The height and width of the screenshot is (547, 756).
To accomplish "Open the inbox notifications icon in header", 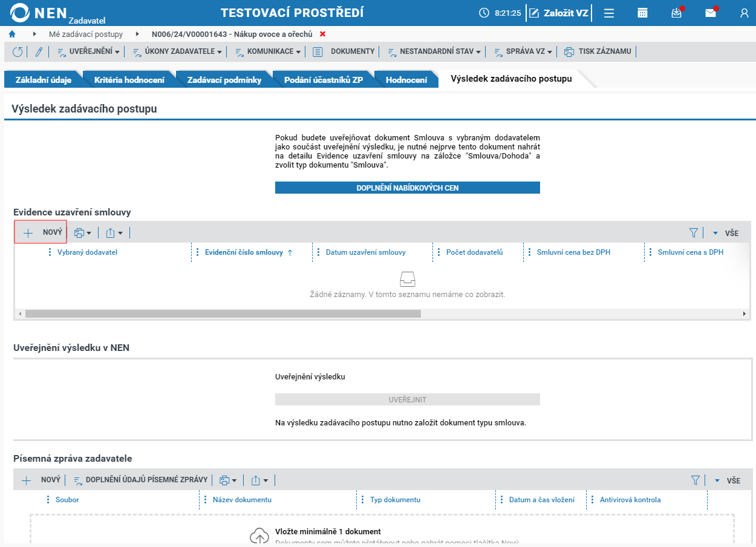I will pyautogui.click(x=677, y=13).
